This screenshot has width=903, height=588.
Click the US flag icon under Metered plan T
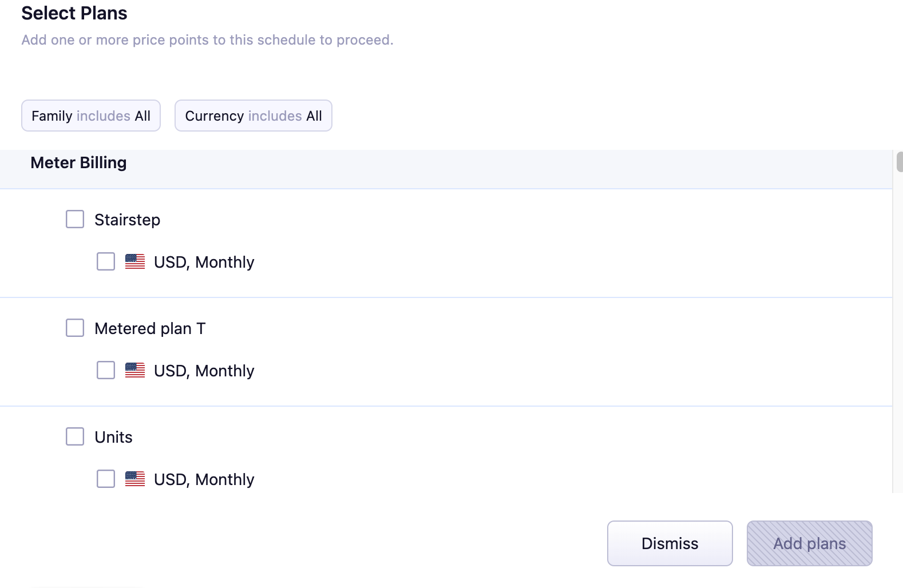135,371
